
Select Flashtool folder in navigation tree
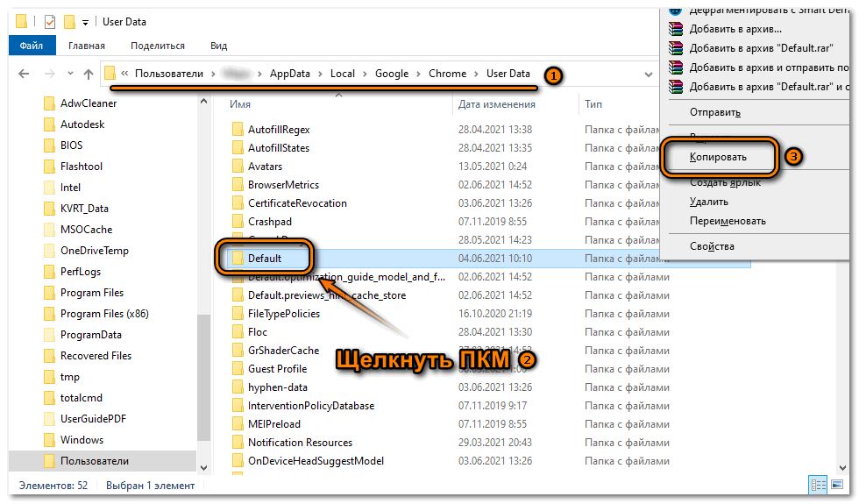tap(81, 166)
